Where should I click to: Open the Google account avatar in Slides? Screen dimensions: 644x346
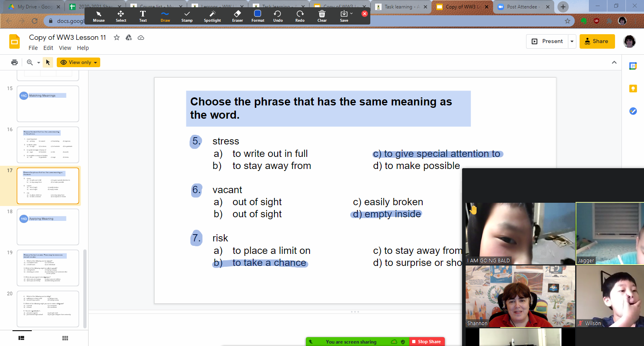tap(630, 41)
